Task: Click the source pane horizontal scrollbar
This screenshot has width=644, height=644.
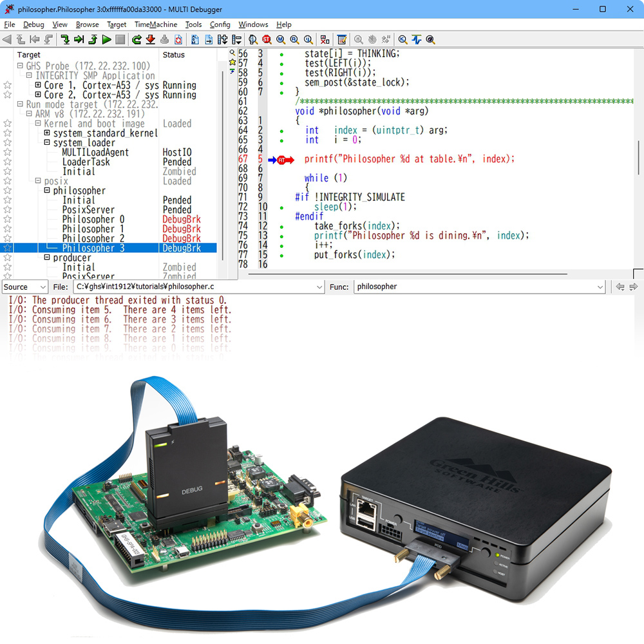Action: click(408, 274)
